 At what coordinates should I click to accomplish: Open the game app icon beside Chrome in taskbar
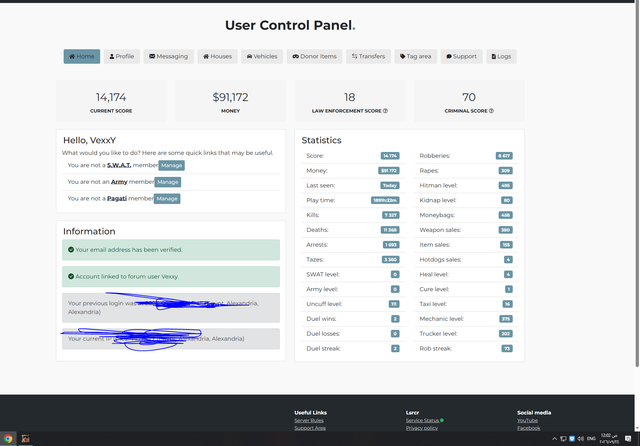click(25, 439)
